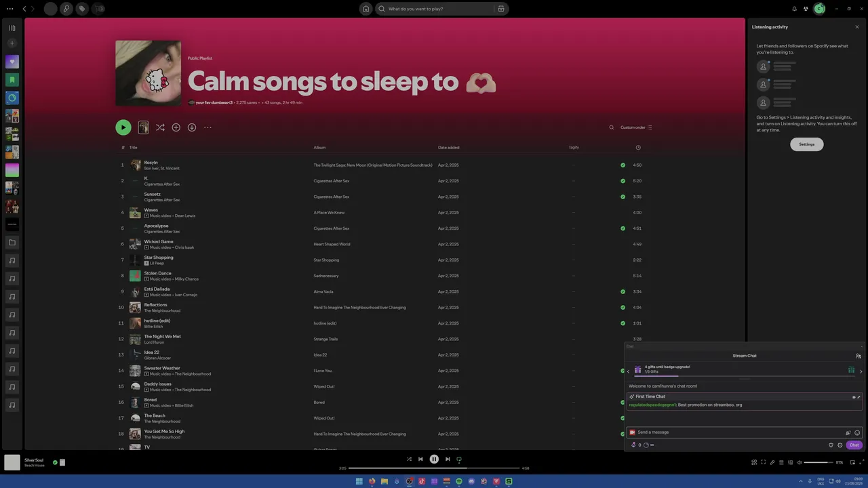Enter full screen player view
Image resolution: width=868 pixels, height=488 pixels.
point(861,462)
